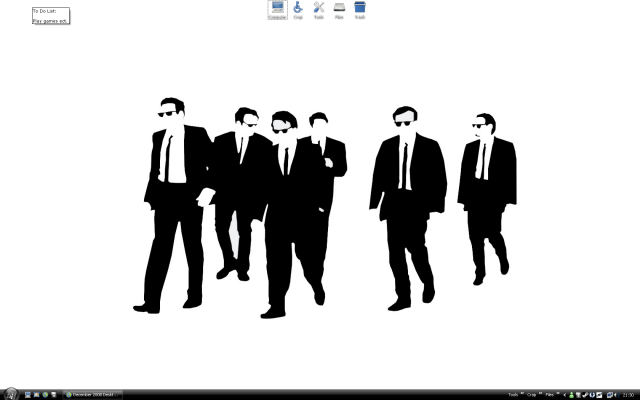
Task: Click the 'Play games ect.' note text
Action: [x=50, y=21]
